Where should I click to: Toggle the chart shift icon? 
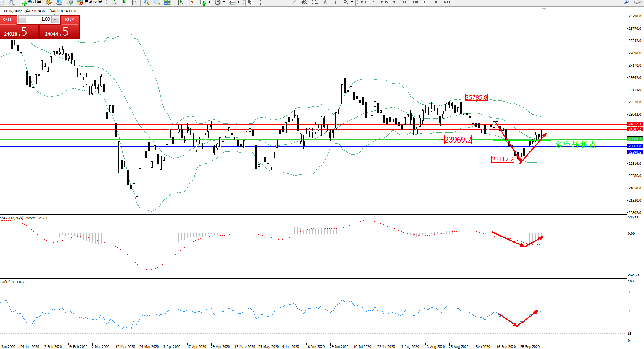[191, 2]
